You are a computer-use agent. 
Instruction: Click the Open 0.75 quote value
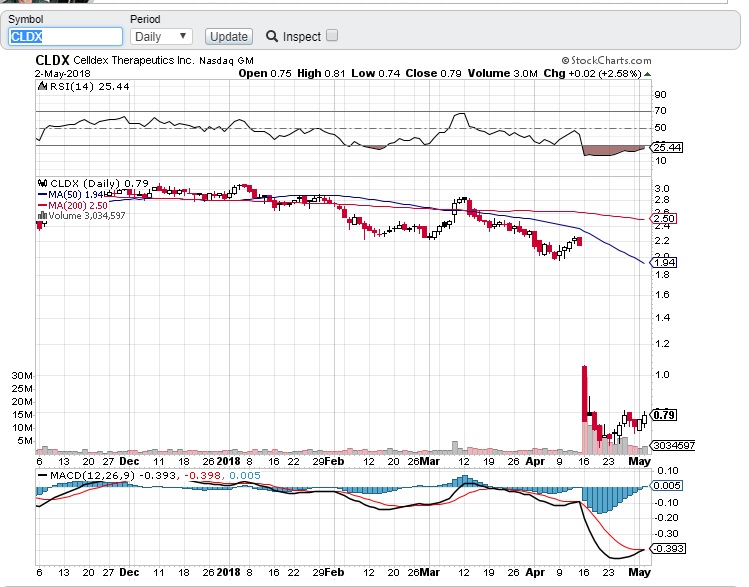265,74
